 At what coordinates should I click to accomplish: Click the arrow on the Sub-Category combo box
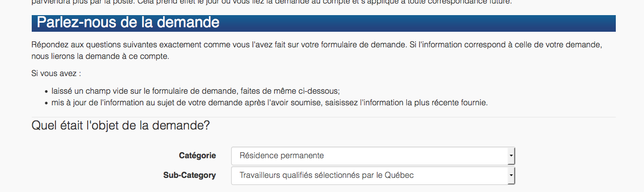click(x=511, y=175)
